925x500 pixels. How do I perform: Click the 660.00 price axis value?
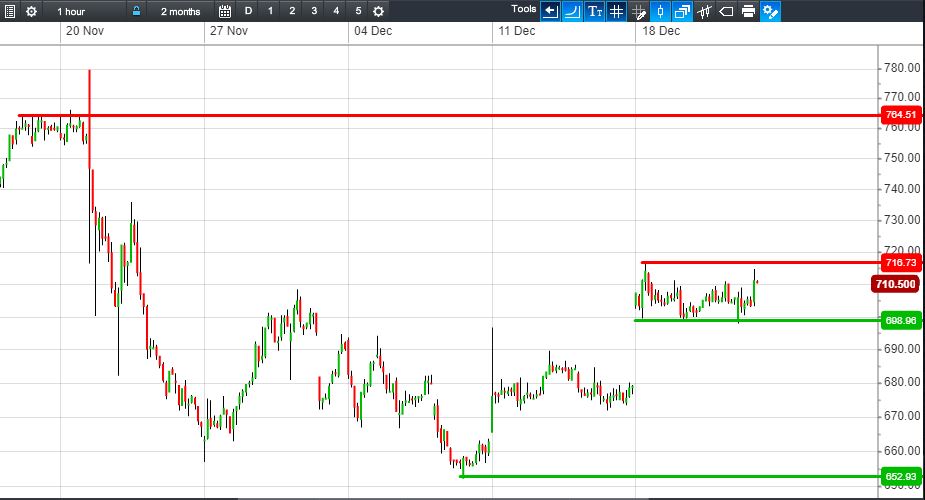tap(902, 450)
